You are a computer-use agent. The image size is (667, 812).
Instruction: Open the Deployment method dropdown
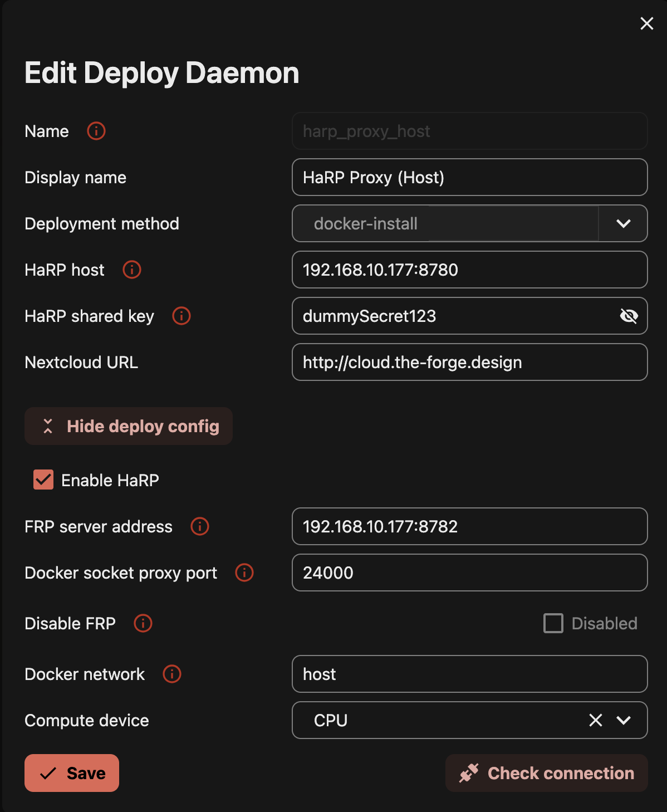click(623, 223)
